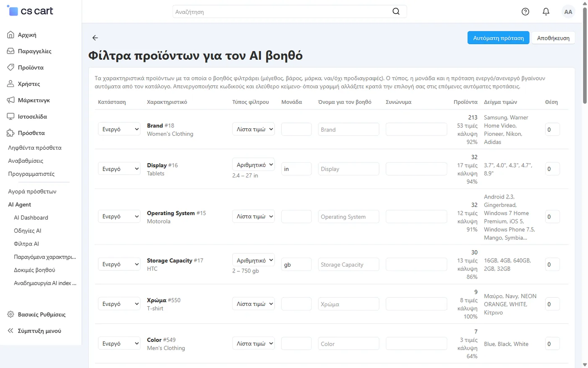Click the Βασικές Ρυθμίσεις gear icon
Image resolution: width=588 pixels, height=368 pixels.
pos(11,315)
